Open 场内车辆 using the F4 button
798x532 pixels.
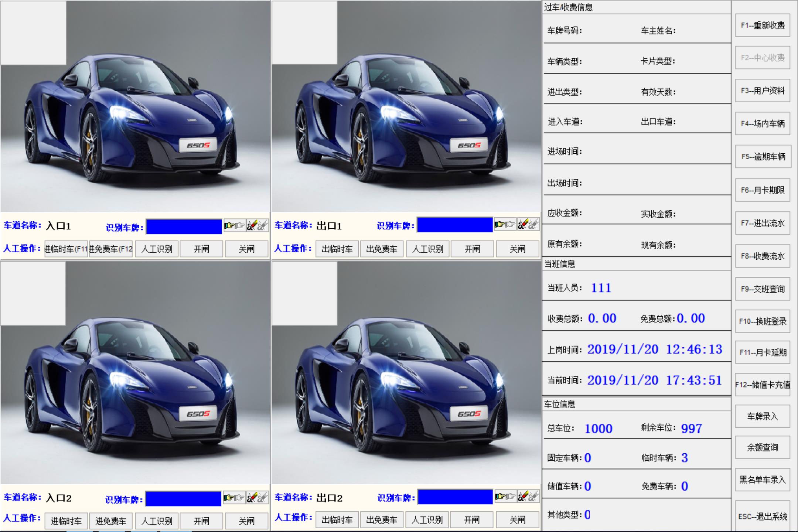click(x=763, y=123)
